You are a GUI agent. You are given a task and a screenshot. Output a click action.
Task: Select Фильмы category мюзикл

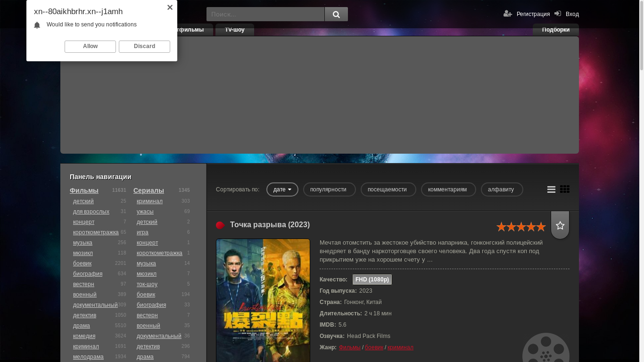point(83,253)
